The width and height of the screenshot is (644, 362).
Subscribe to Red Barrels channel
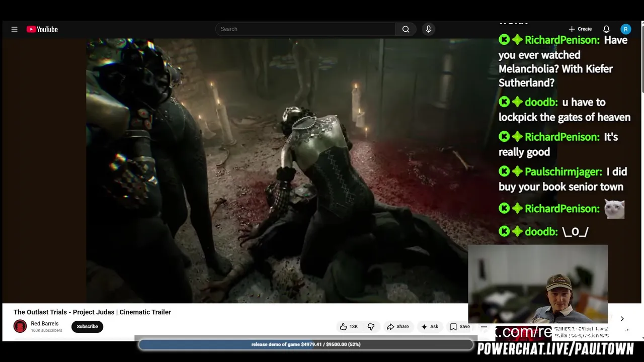(x=87, y=327)
